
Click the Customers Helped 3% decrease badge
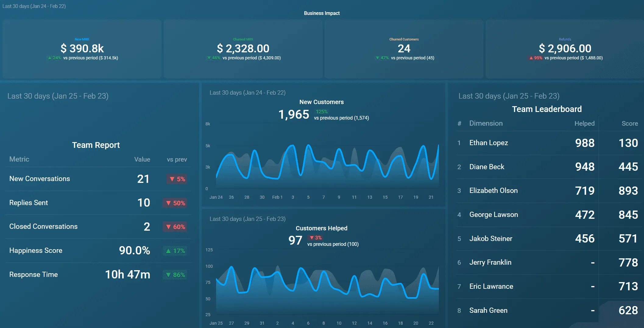click(x=316, y=238)
